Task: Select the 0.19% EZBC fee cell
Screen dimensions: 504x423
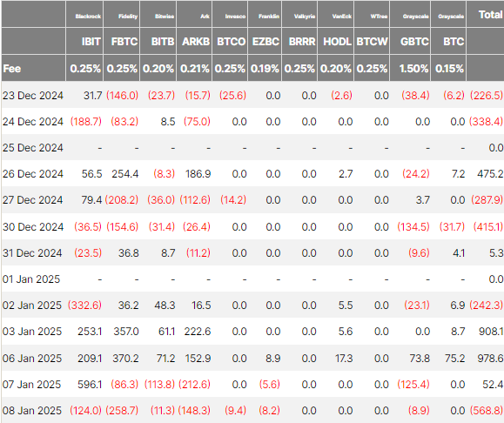Action: click(265, 69)
